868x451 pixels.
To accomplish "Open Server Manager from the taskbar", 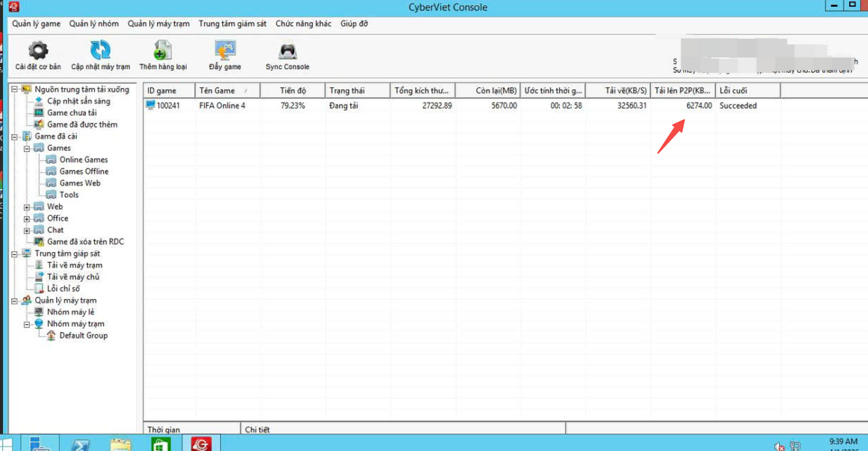I will tap(39, 444).
